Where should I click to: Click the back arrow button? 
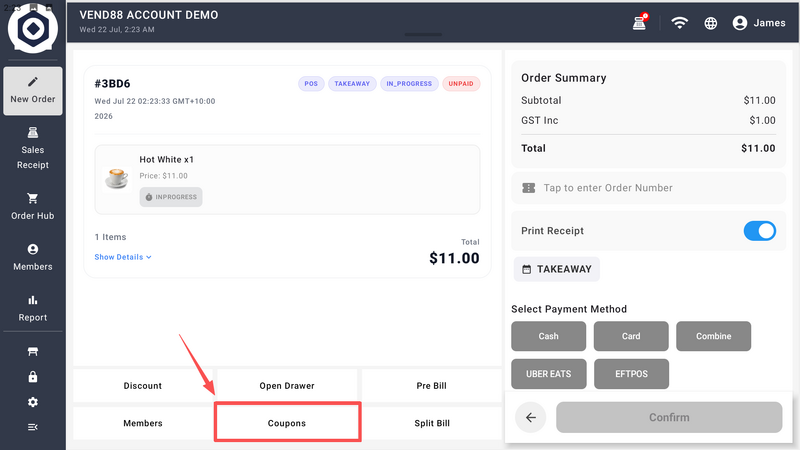[x=531, y=417]
